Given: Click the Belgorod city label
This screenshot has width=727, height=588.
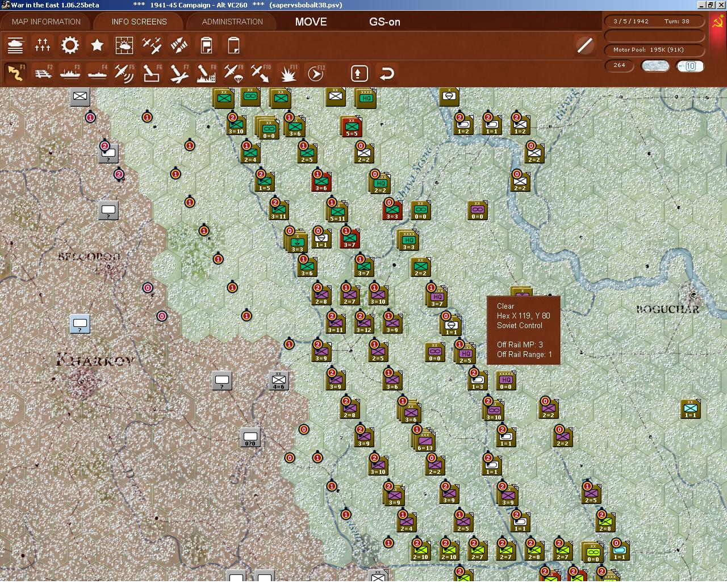Looking at the screenshot, I should [89, 257].
